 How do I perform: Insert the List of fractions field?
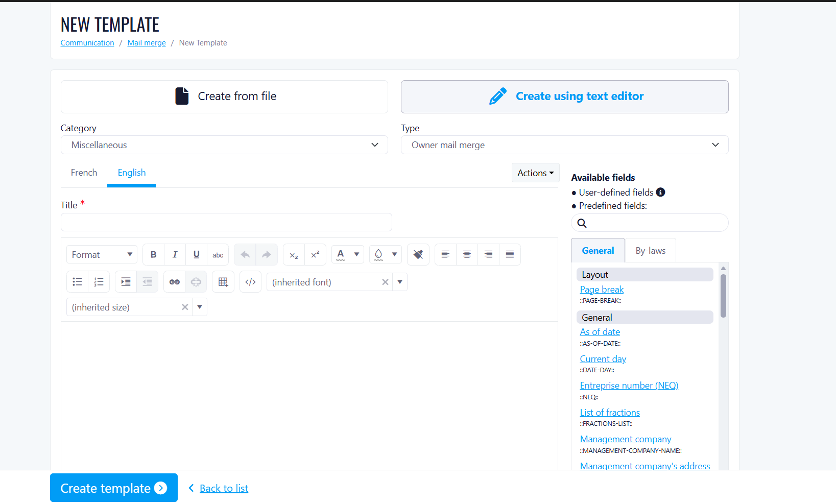610,413
